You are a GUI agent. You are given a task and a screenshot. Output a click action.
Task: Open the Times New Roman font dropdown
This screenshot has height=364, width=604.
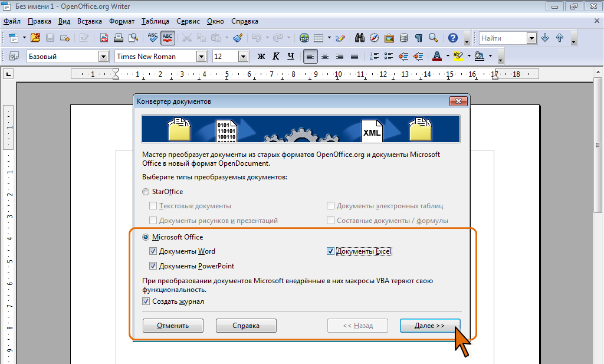tap(201, 57)
